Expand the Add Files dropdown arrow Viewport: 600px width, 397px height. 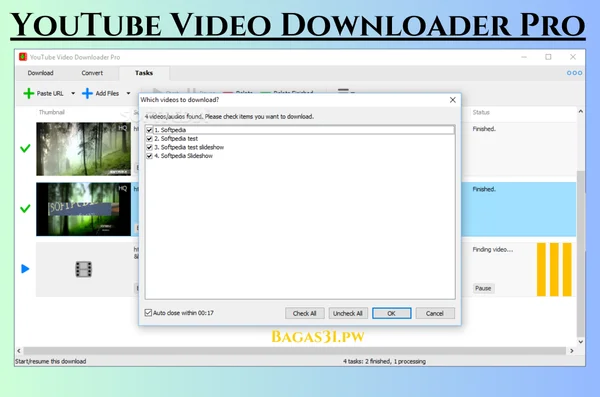[x=129, y=93]
